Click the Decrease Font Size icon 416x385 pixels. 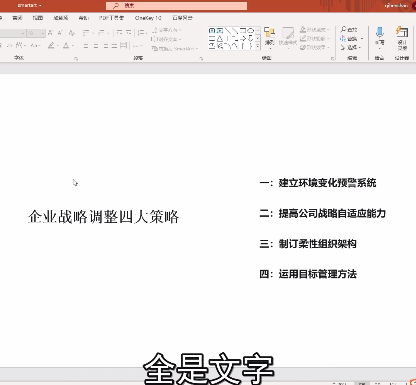60,33
